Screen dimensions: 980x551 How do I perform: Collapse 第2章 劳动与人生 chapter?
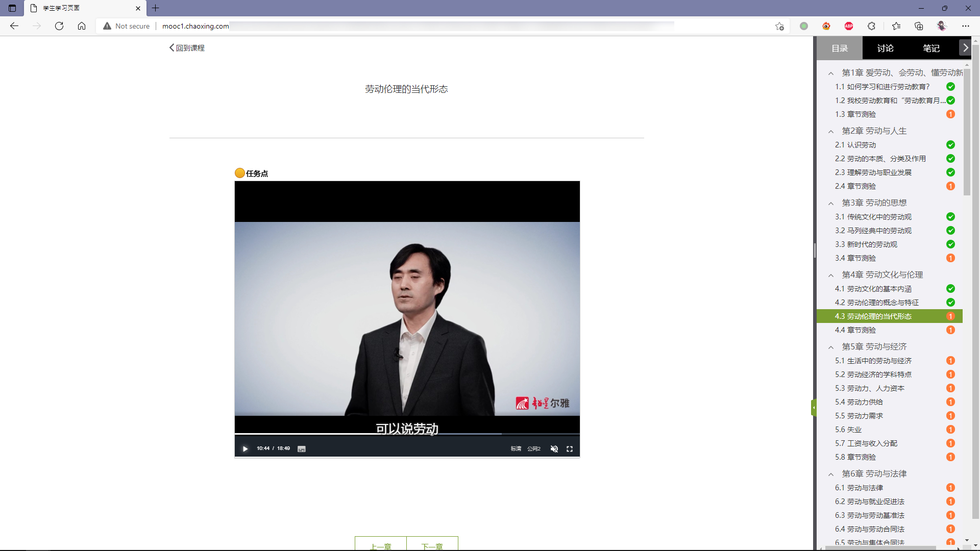(831, 132)
